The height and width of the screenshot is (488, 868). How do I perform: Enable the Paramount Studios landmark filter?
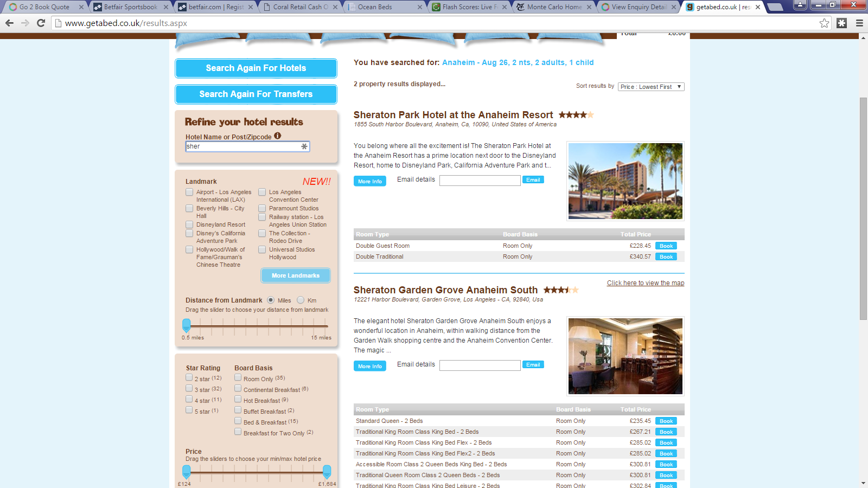click(x=262, y=208)
